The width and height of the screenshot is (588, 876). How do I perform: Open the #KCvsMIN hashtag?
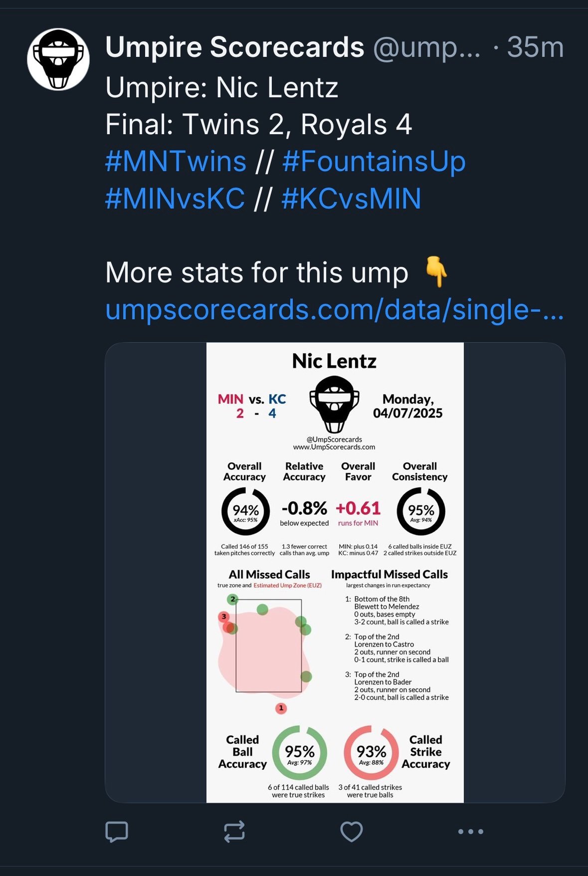[x=351, y=198]
